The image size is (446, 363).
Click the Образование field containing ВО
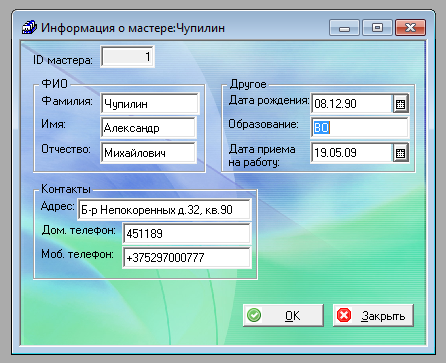359,127
